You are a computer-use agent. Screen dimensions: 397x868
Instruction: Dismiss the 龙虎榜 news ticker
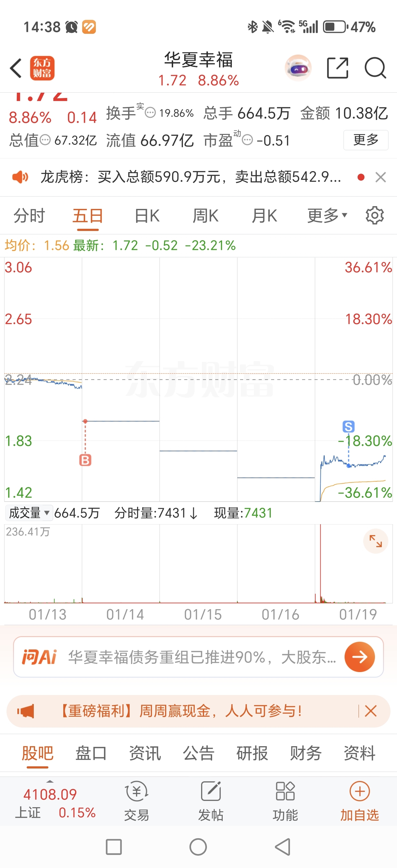tap(381, 177)
